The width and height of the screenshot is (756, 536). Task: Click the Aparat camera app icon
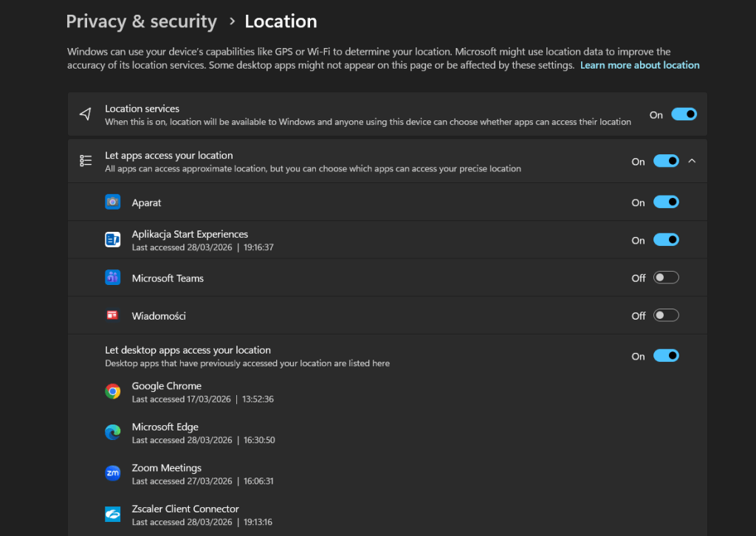click(112, 202)
